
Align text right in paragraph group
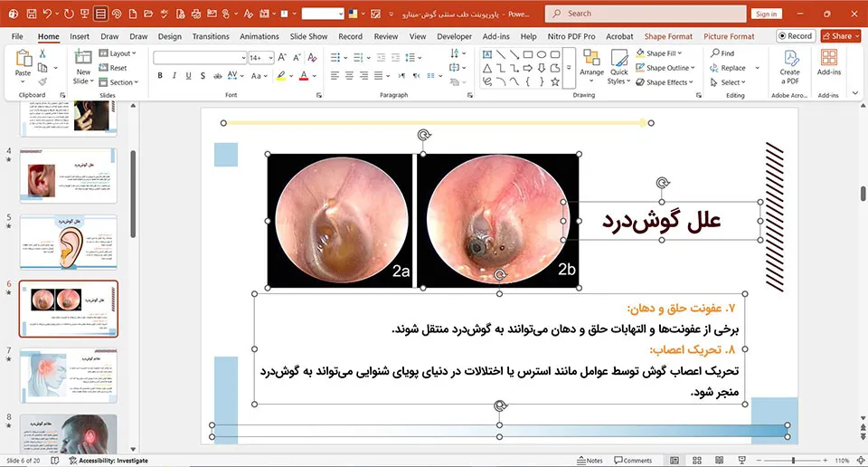pos(363,75)
